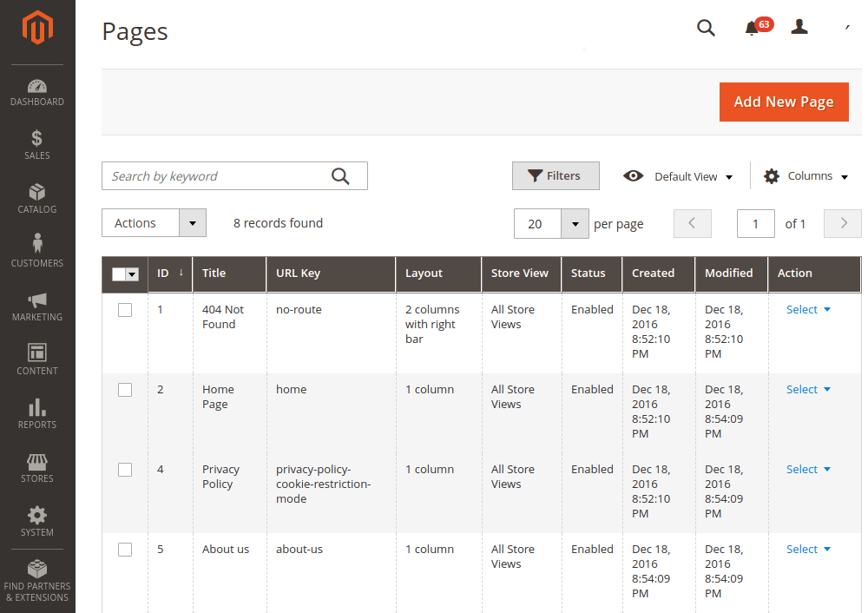Viewport: 868px width, 613px height.
Task: Toggle the select-all checkbox in grid header
Action: click(x=124, y=274)
